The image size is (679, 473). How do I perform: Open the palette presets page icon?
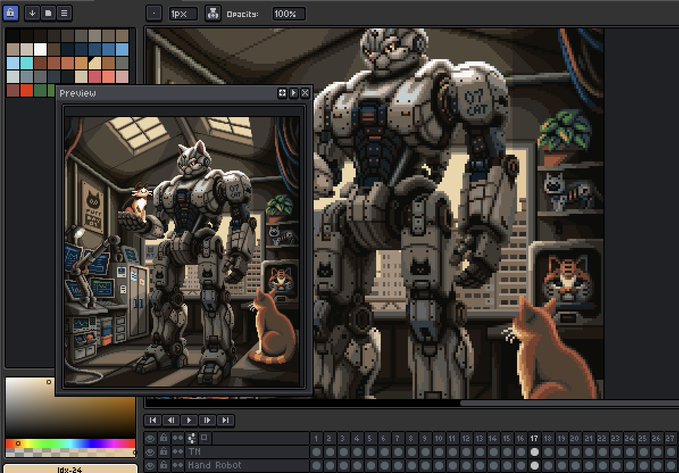tap(48, 13)
